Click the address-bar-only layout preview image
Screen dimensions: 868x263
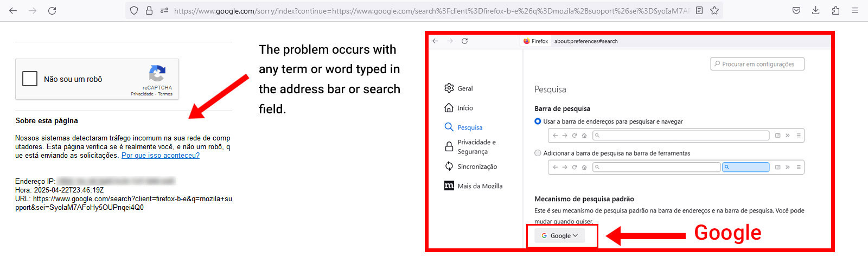[x=676, y=136]
